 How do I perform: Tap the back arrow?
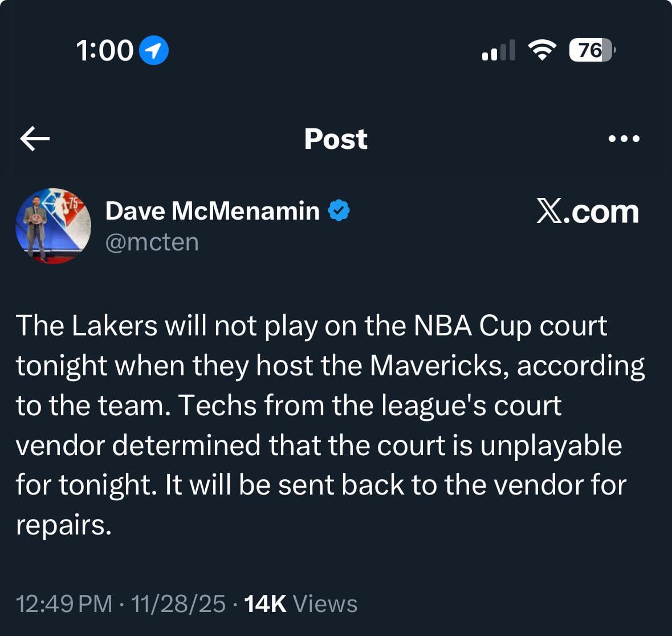point(35,139)
